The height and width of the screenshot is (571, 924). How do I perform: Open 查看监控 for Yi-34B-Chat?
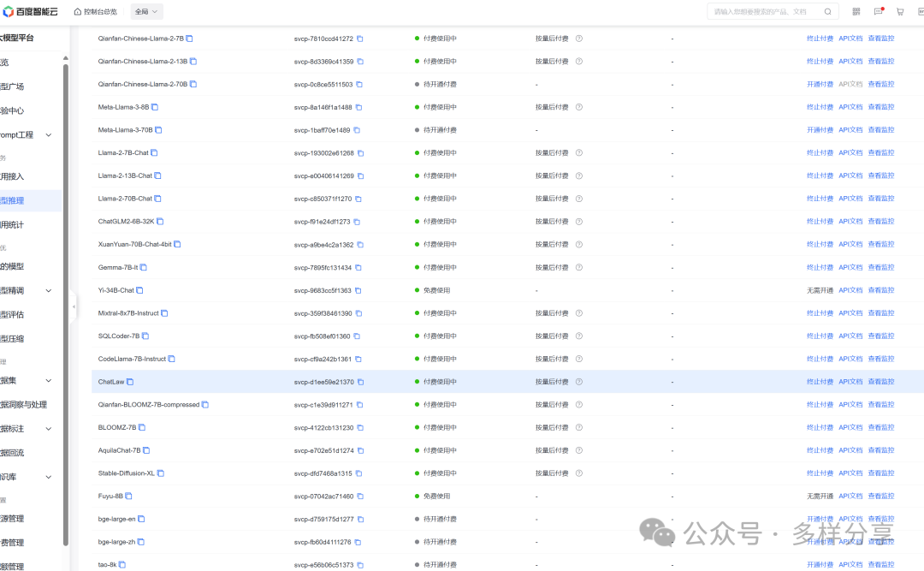(x=880, y=290)
